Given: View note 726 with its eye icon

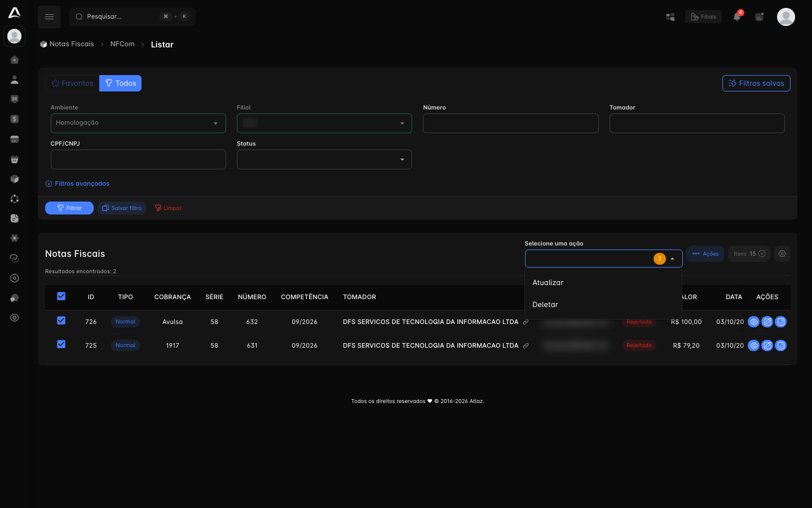Looking at the screenshot, I should click(x=753, y=322).
